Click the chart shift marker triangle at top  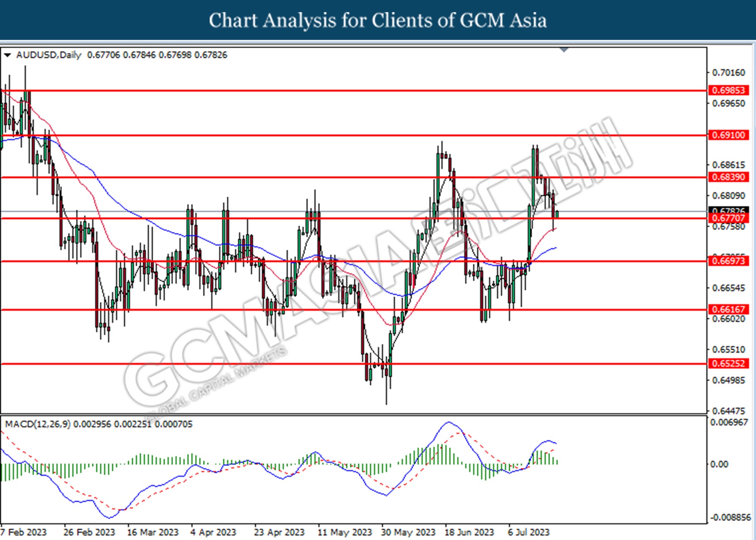tap(564, 50)
